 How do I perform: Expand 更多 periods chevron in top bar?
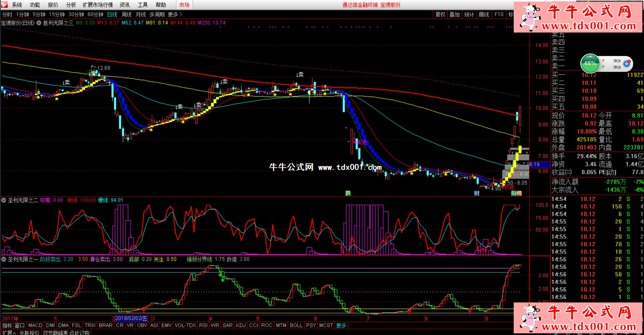point(175,14)
